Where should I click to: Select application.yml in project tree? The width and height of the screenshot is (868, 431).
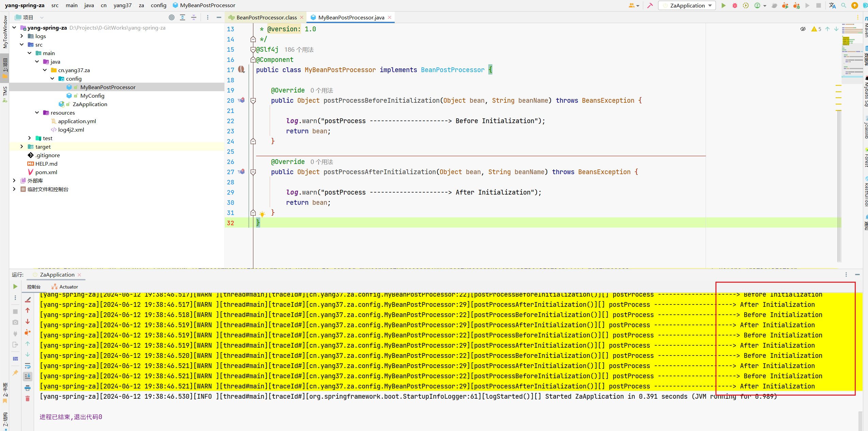point(77,121)
